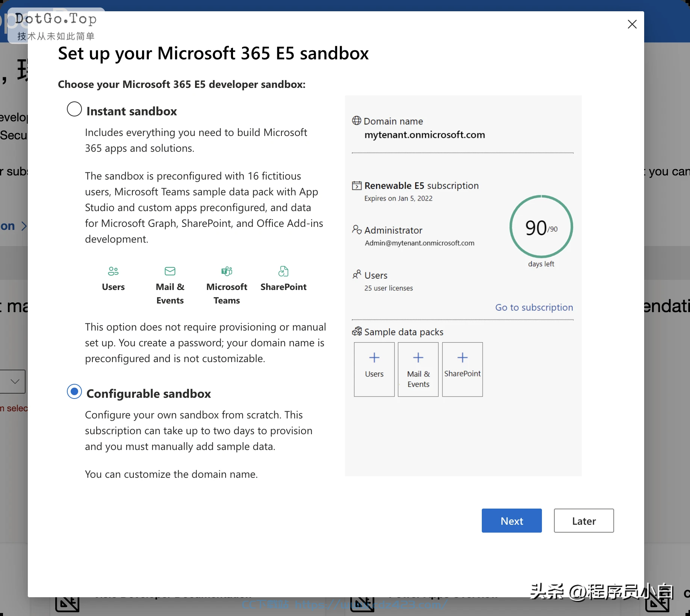Click the Users icon under Instant sandbox
This screenshot has height=616, width=690.
click(113, 271)
